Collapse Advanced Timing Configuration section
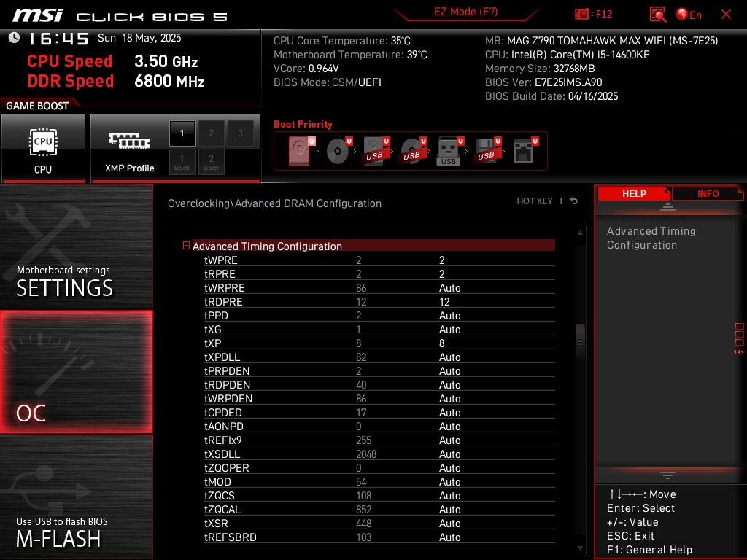The width and height of the screenshot is (747, 560). [186, 246]
